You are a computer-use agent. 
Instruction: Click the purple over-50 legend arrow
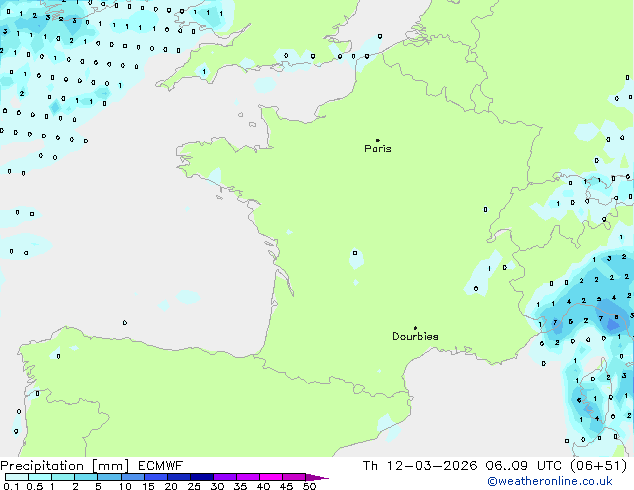click(x=317, y=477)
